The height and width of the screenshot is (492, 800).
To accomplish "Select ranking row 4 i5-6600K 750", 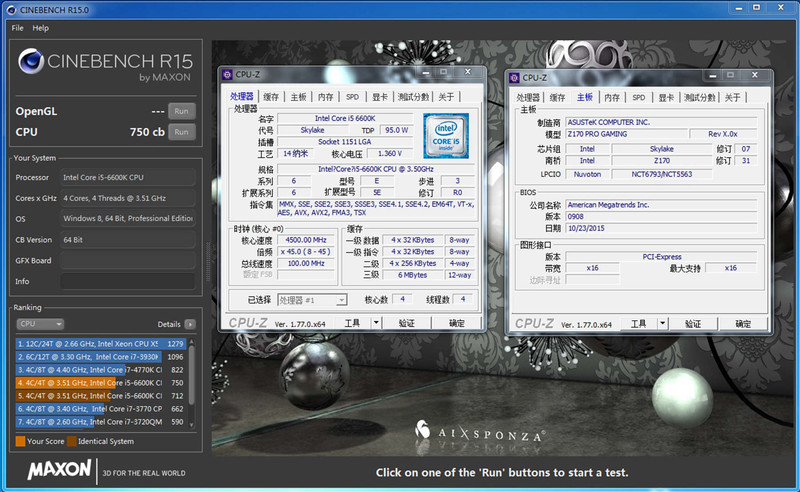I will 101,383.
